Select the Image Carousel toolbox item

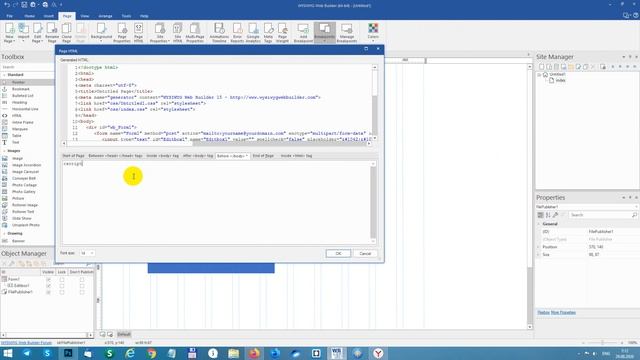[x=25, y=172]
